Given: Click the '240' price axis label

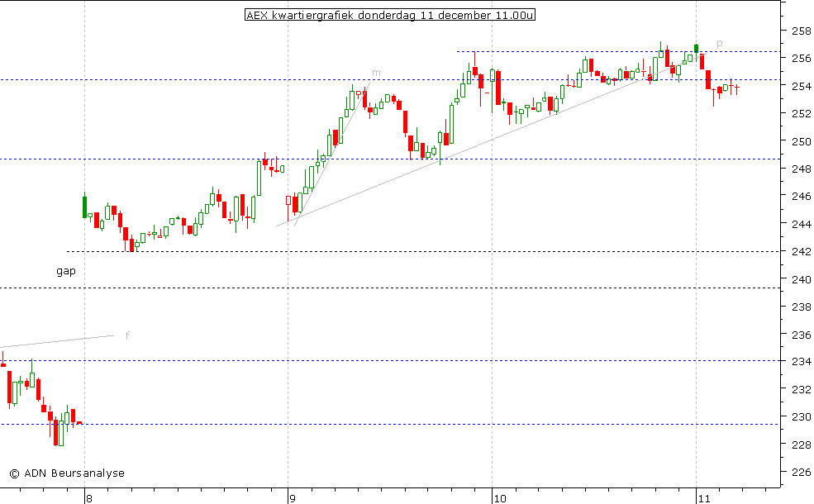Looking at the screenshot, I should coord(802,280).
